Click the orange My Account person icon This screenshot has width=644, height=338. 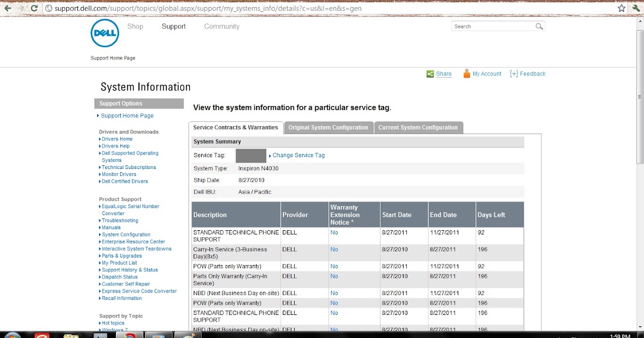(467, 74)
